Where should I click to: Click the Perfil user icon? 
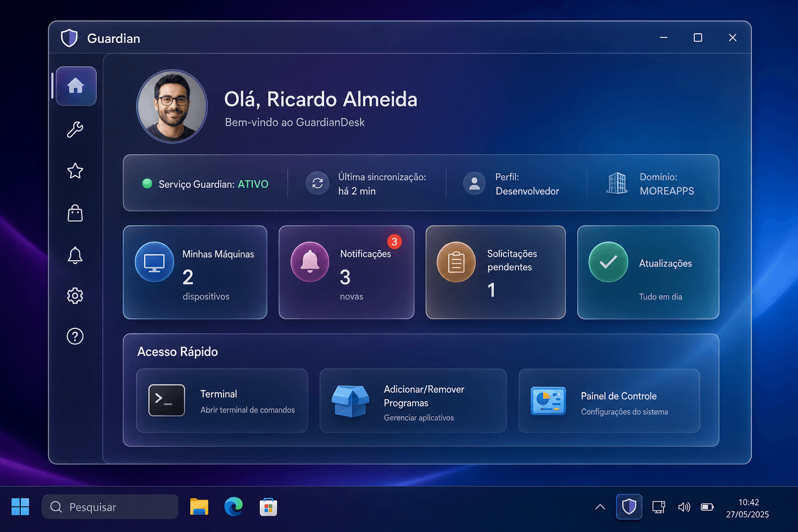point(474,183)
